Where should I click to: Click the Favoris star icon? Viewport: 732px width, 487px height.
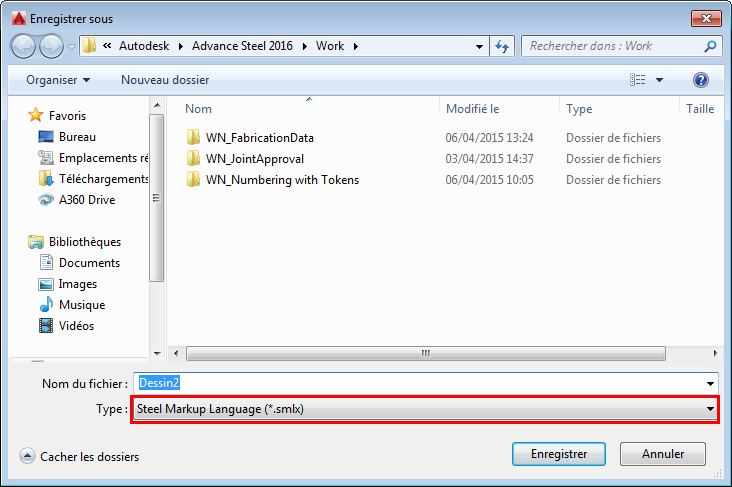point(36,115)
